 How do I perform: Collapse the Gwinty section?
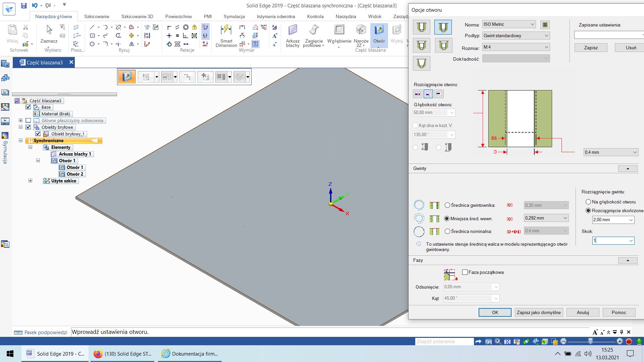click(628, 169)
